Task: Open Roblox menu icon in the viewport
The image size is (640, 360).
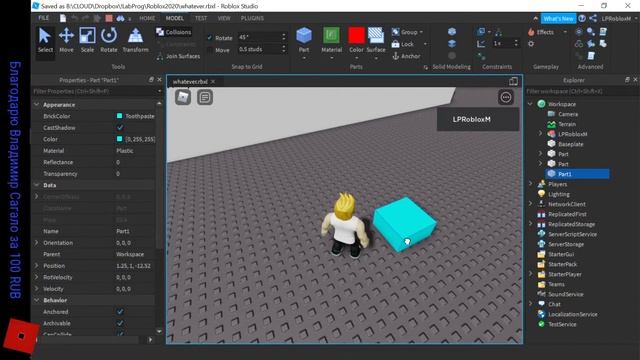Action: [x=183, y=97]
